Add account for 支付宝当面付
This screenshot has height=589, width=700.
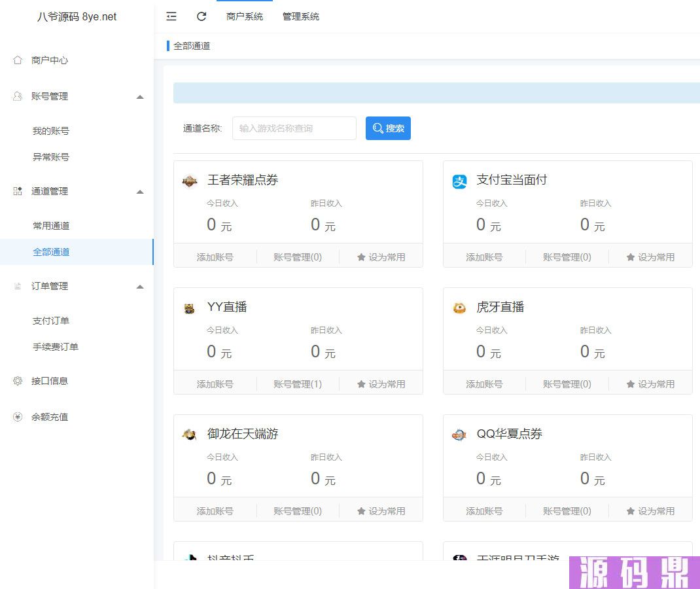484,257
